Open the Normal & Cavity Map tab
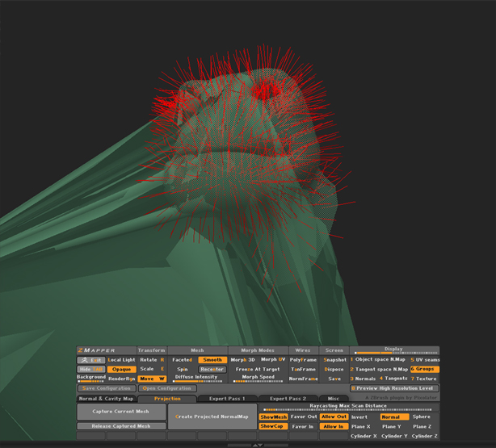The height and width of the screenshot is (448, 496). (107, 399)
